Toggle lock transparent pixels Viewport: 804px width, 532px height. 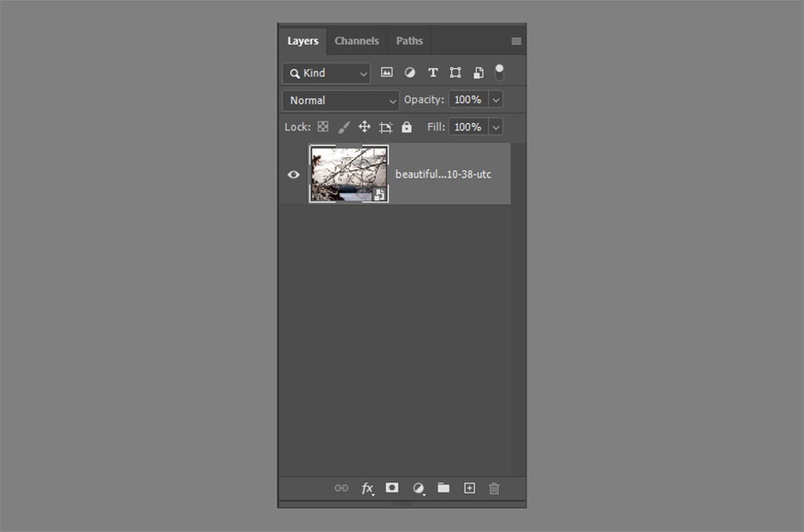coord(323,127)
